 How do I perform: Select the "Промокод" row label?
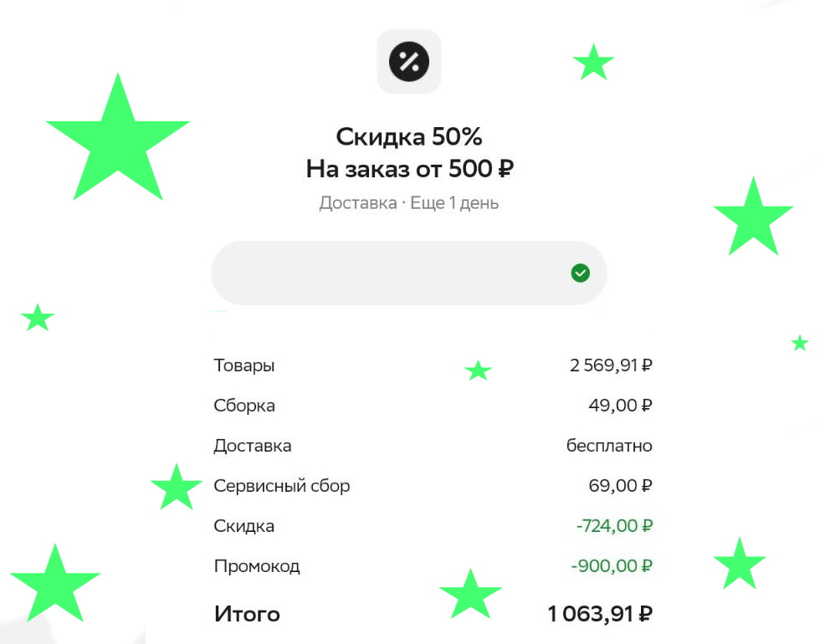pos(257,566)
